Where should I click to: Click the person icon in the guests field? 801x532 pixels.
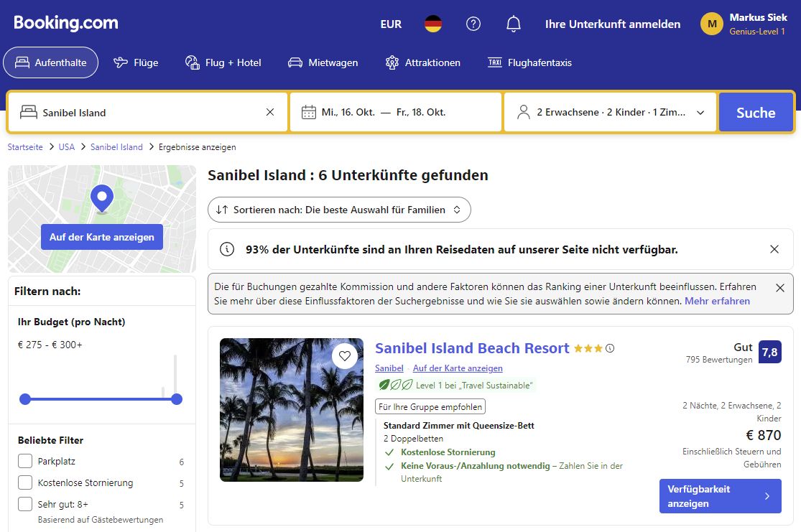pos(524,112)
